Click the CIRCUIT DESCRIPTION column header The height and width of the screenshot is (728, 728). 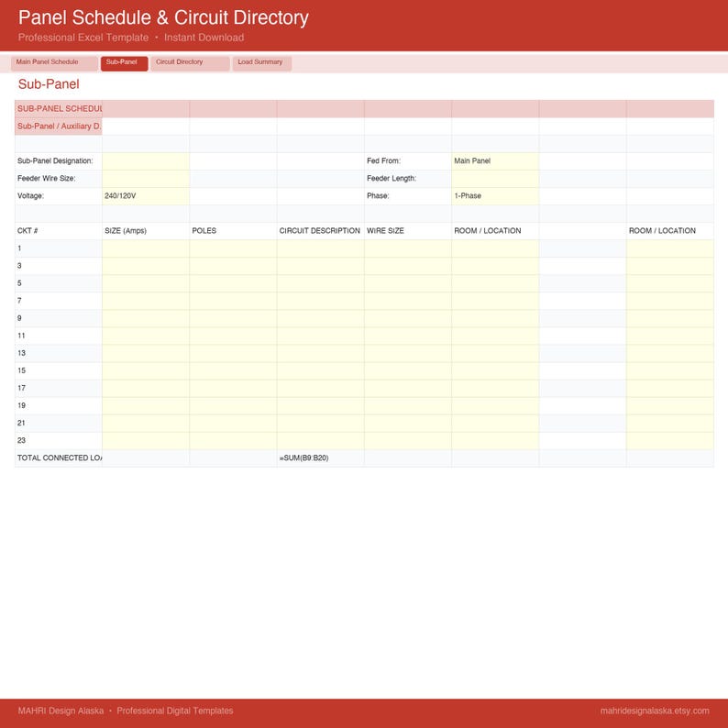[x=320, y=231]
